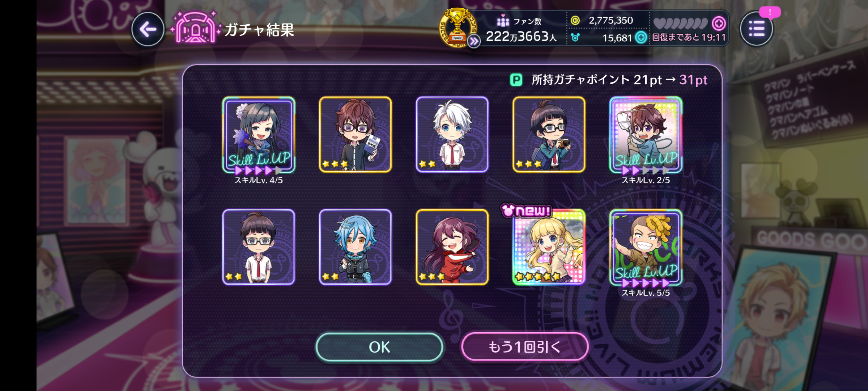Confirm results with the OK button
The width and height of the screenshot is (868, 391).
coord(379,347)
